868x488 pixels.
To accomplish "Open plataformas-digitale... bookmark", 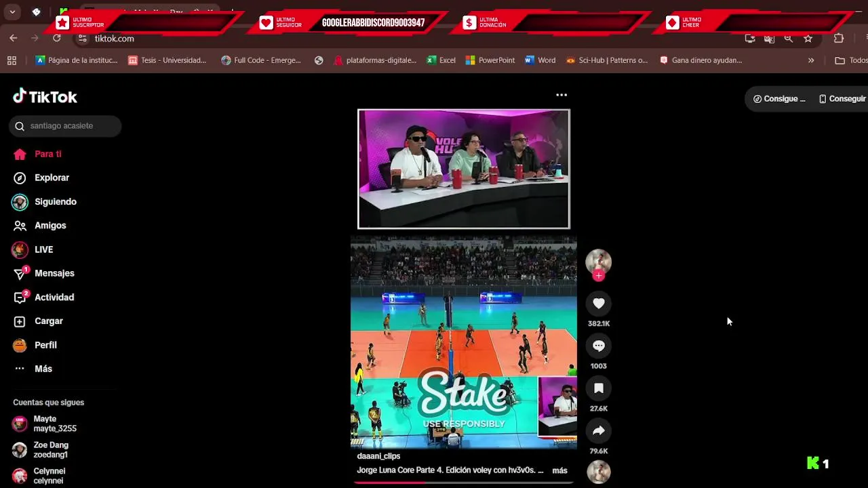I will [x=375, y=60].
